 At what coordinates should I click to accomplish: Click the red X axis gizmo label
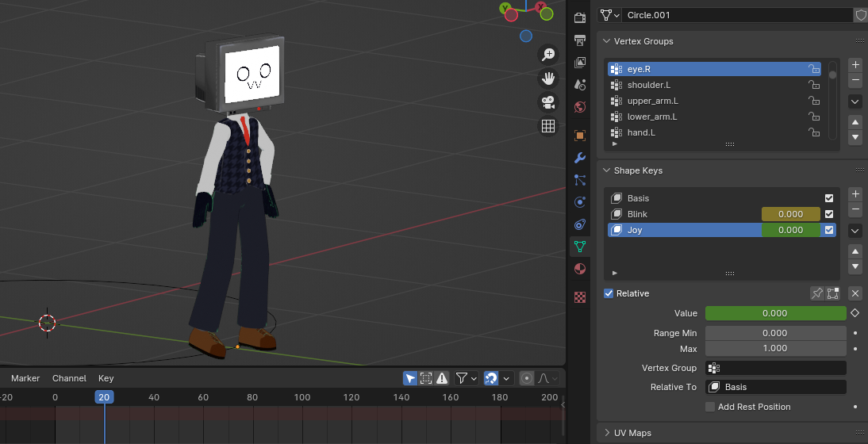[541, 7]
